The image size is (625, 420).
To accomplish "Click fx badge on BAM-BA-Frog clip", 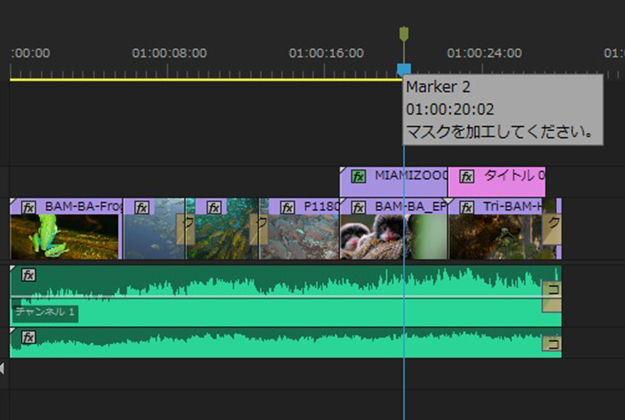I will [27, 207].
